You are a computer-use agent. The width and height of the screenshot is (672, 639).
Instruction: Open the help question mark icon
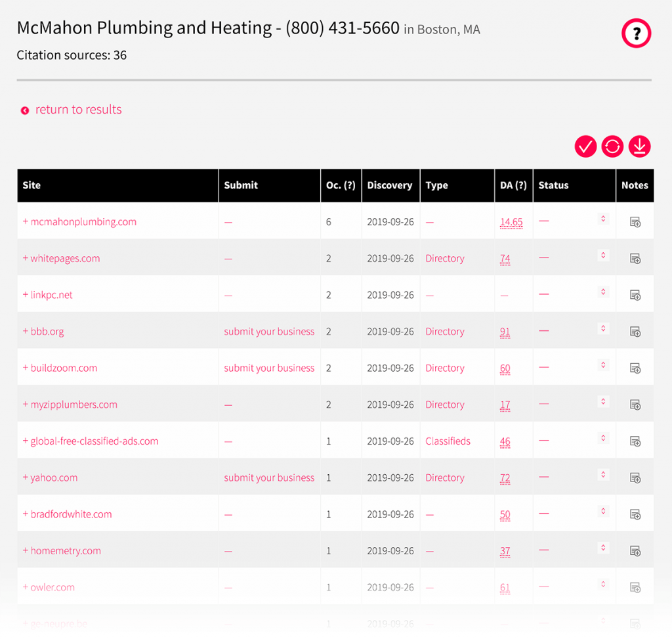(635, 33)
